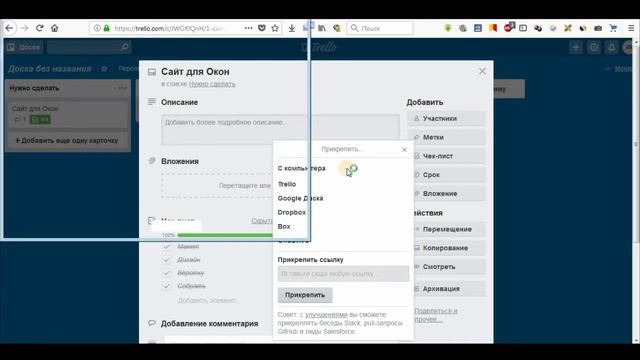This screenshot has width=640, height=360.
Task: Click the browser URL address bar
Action: (x=169, y=28)
